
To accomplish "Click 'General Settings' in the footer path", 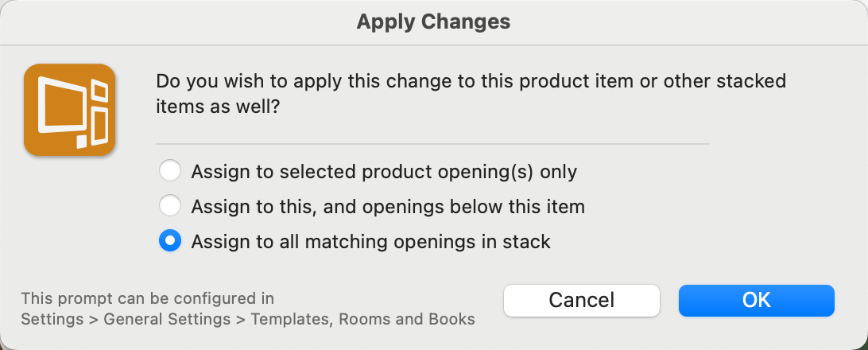I will [163, 320].
